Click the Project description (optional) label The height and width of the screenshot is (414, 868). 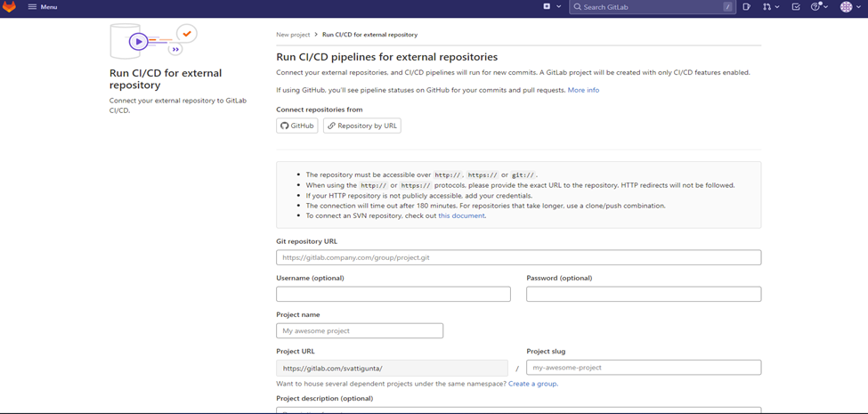[324, 399]
